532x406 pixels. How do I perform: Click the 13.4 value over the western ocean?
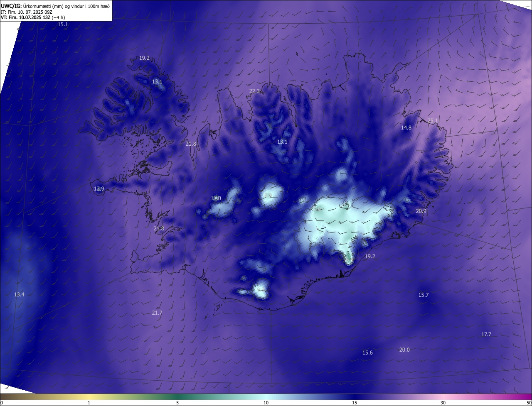[x=19, y=295]
